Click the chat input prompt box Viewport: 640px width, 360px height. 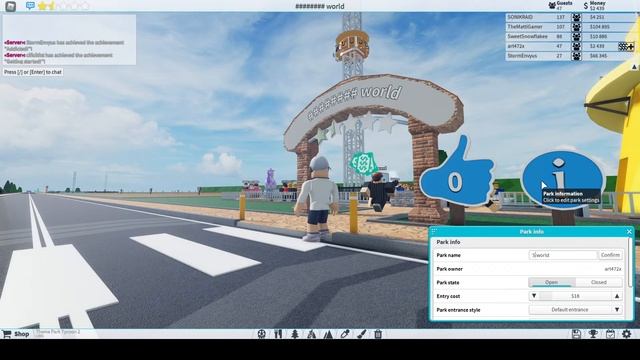pos(33,72)
